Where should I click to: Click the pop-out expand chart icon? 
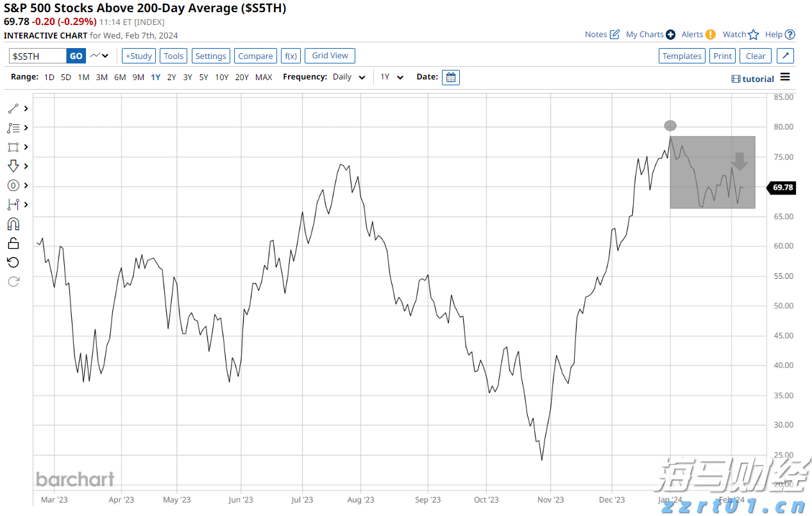(x=786, y=56)
